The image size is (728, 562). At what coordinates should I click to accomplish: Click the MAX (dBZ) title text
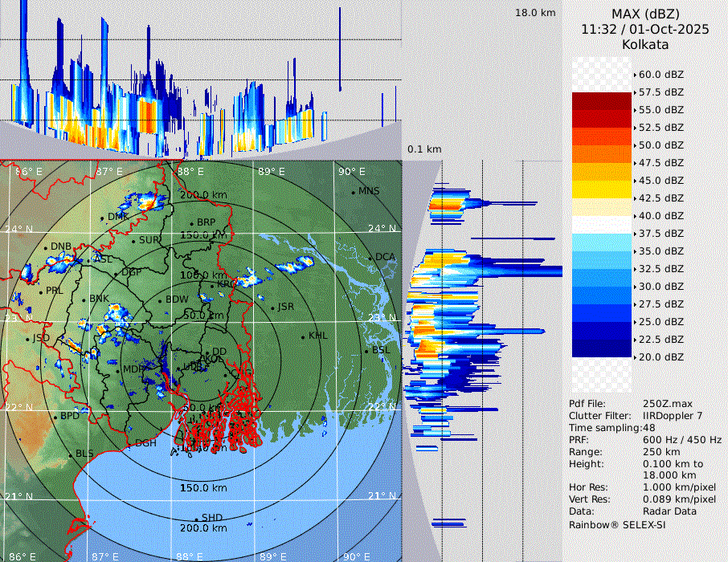[646, 14]
